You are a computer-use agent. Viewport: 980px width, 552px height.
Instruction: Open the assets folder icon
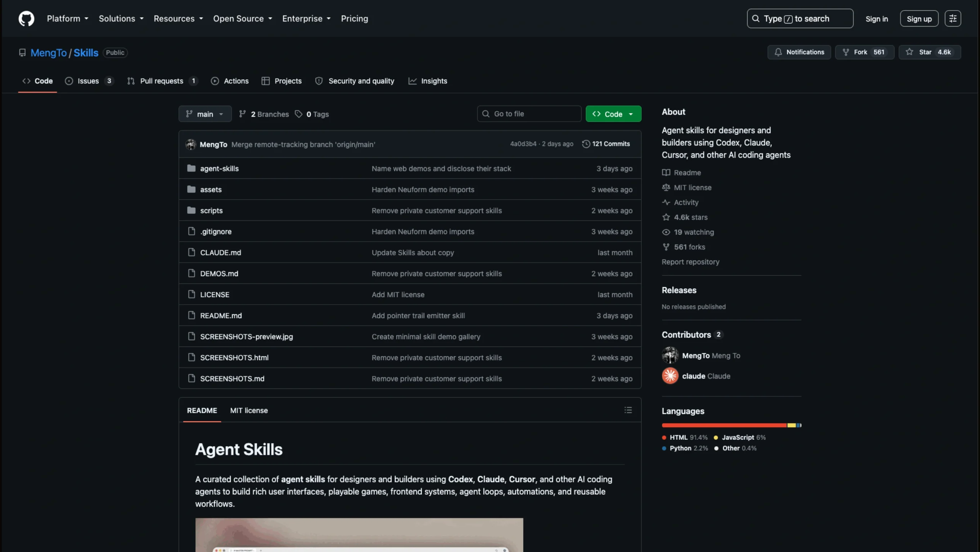point(191,189)
